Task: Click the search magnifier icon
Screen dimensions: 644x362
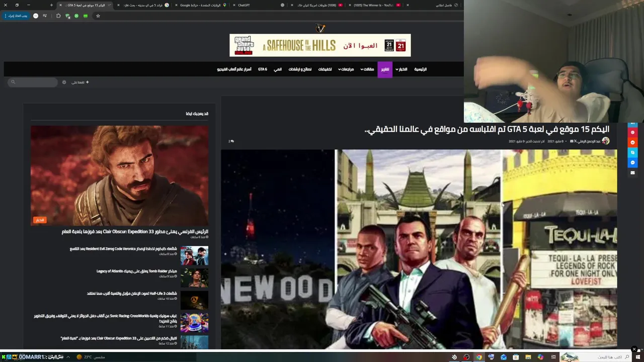Action: (x=13, y=82)
